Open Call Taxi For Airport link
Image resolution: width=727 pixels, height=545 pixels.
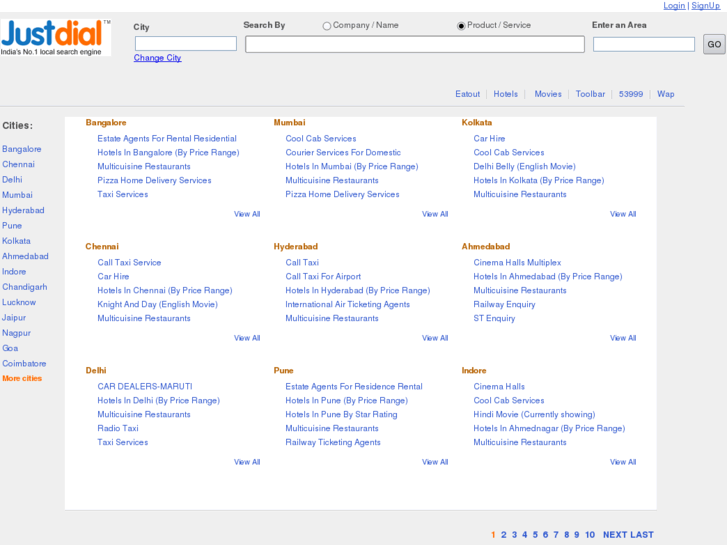click(x=323, y=276)
